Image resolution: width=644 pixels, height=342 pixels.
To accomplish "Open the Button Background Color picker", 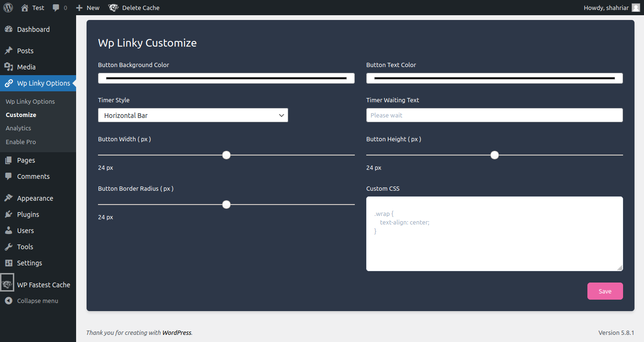I will 226,78.
